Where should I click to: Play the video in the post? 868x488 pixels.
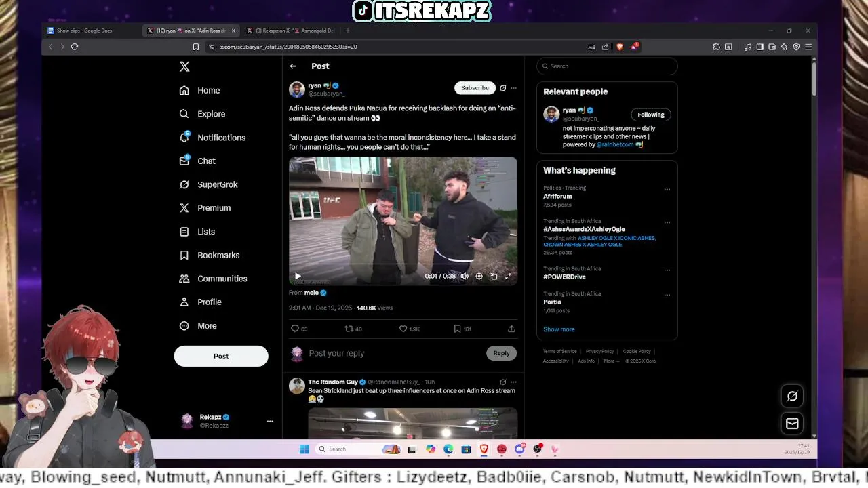pyautogui.click(x=298, y=277)
